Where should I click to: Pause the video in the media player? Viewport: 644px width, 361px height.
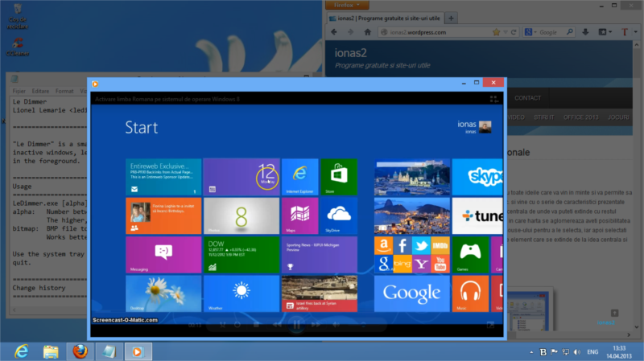tap(296, 325)
